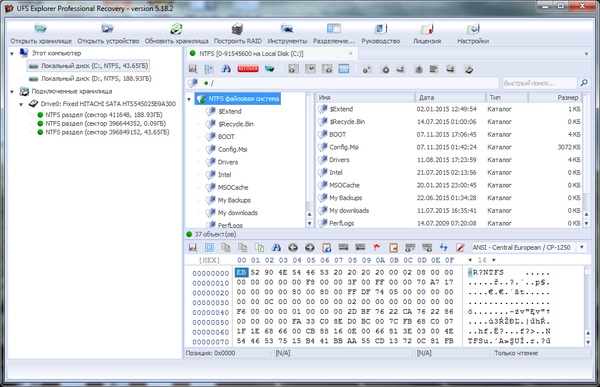Open the Drivers folder in file list
Image resolution: width=600 pixels, height=387 pixels.
339,160
